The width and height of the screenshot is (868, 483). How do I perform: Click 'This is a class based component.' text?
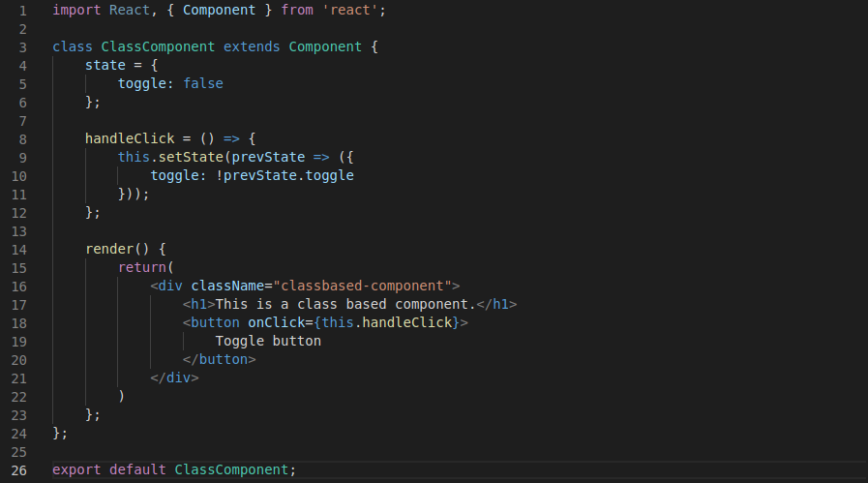pyautogui.click(x=345, y=304)
